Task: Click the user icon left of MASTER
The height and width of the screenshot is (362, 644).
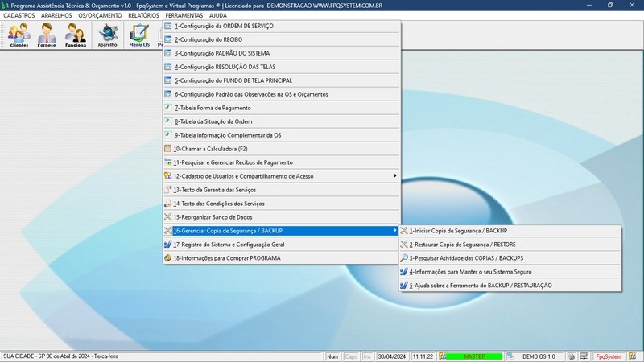Action: click(442, 356)
